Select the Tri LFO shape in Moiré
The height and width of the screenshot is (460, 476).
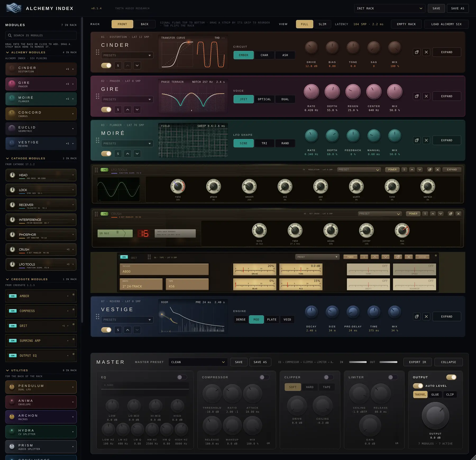(x=264, y=143)
